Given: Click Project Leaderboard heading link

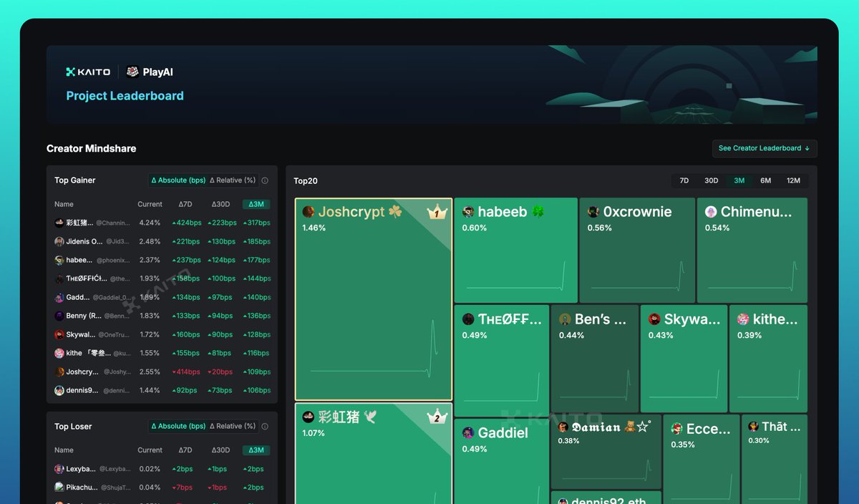Looking at the screenshot, I should pos(125,96).
